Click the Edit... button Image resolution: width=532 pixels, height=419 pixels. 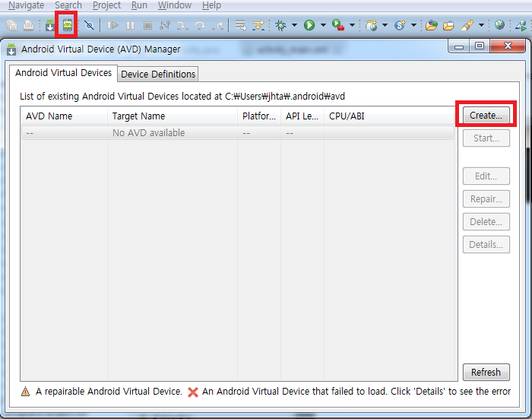coord(486,176)
